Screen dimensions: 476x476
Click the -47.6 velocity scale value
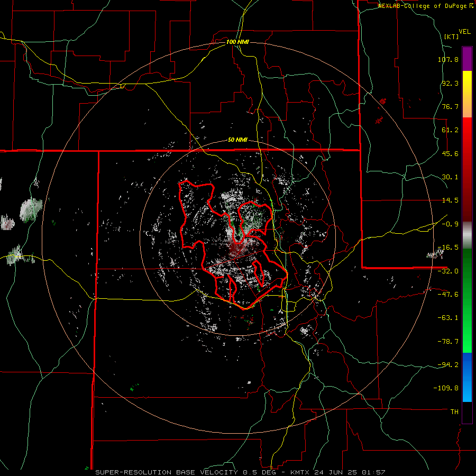tap(448, 295)
